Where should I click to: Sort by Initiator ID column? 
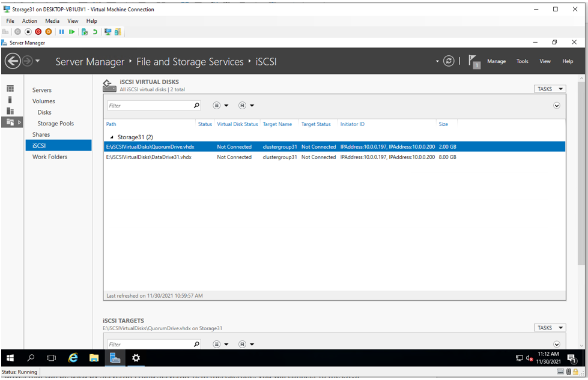tap(352, 124)
